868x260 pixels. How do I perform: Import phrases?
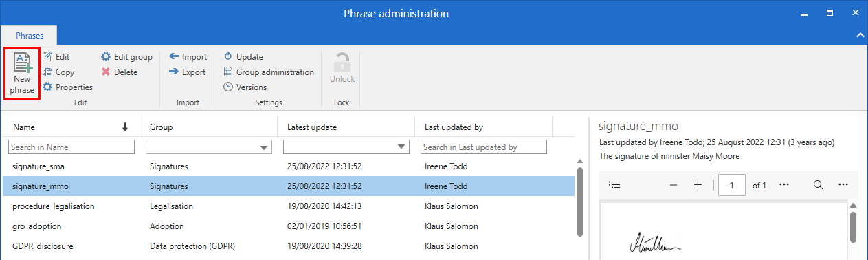(x=188, y=57)
